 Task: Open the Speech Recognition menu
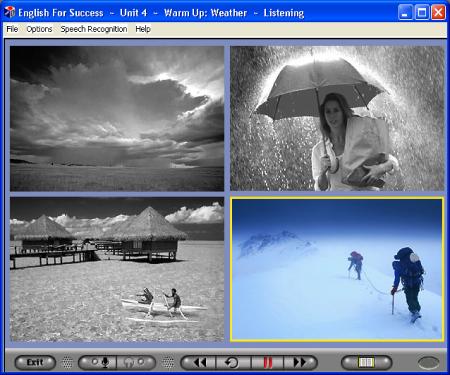coord(94,29)
